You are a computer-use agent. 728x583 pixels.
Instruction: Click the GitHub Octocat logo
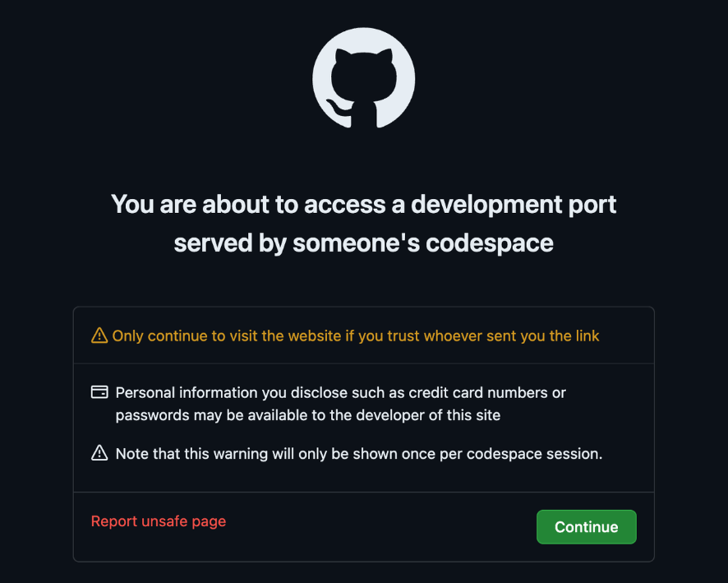coord(363,77)
